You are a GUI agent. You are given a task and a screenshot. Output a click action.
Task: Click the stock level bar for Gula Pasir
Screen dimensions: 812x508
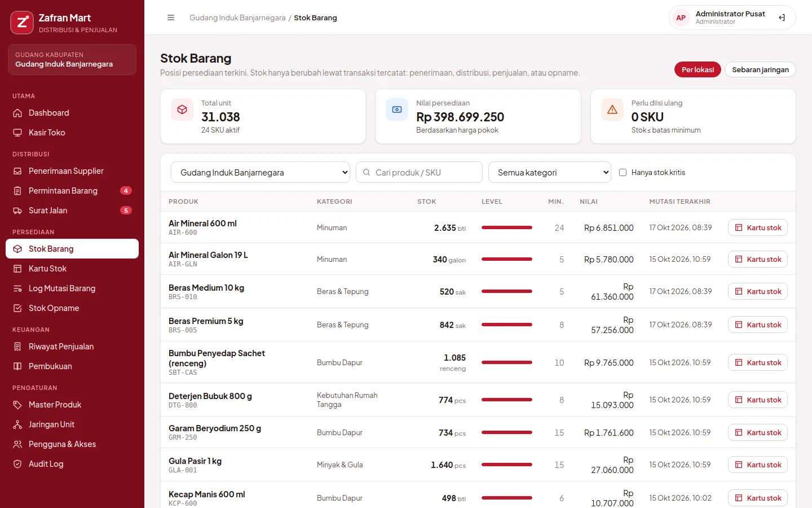pyautogui.click(x=507, y=465)
